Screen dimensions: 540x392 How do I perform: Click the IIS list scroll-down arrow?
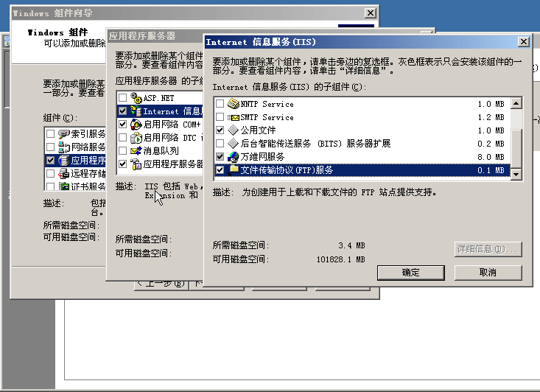(x=516, y=175)
